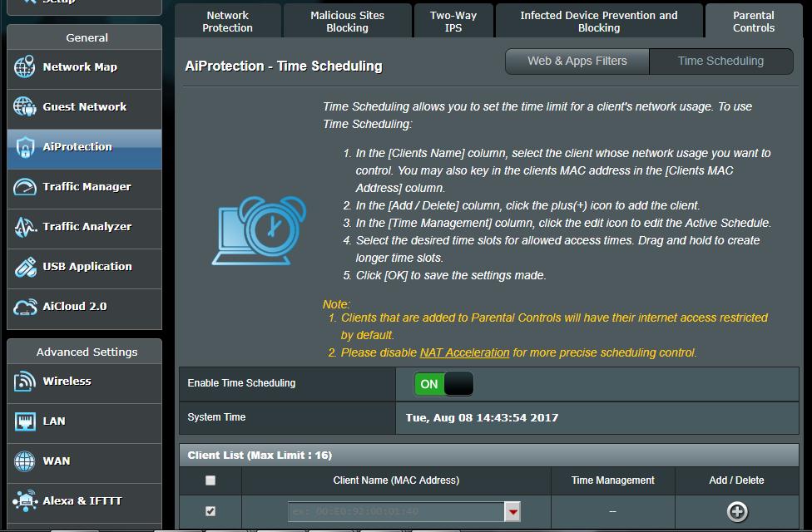Switch to Two-Way IPS tab
The height and width of the screenshot is (532, 812).
[453, 22]
